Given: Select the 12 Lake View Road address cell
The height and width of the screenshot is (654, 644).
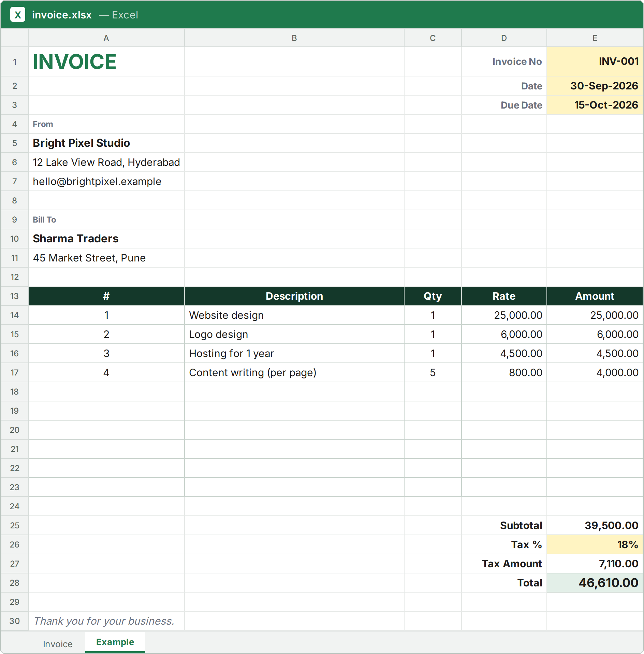Looking at the screenshot, I should pos(106,162).
